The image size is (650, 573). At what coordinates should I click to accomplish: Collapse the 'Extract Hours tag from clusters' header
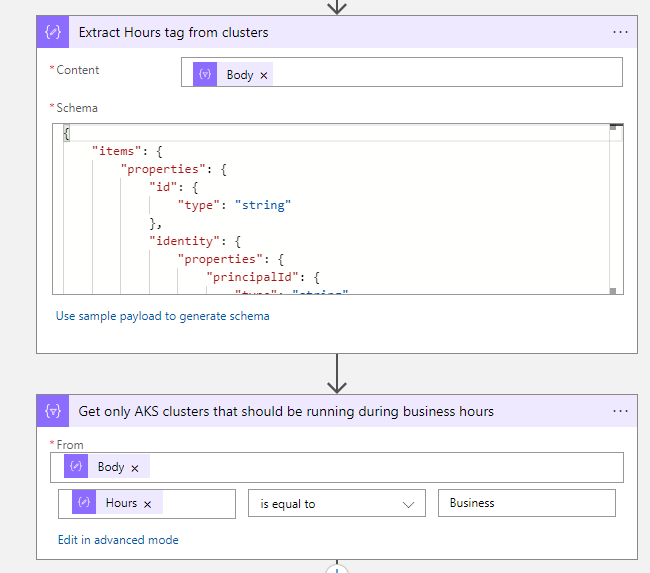(330, 32)
